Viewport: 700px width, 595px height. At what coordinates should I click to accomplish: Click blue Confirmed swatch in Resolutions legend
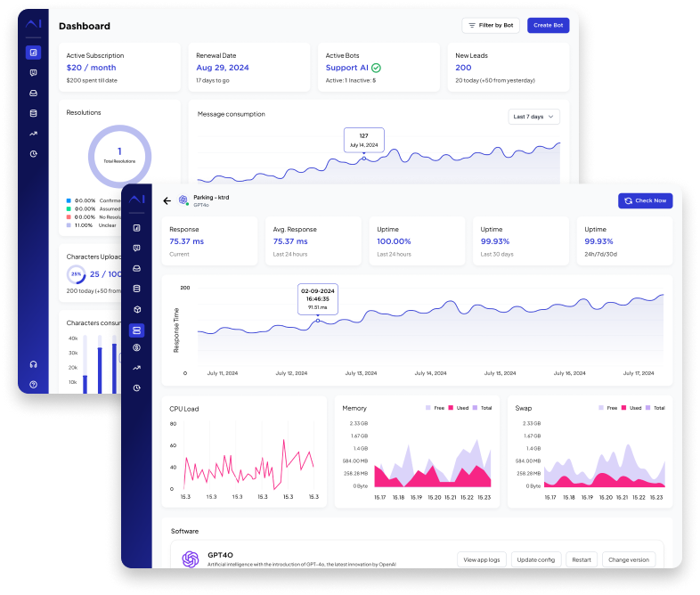(x=69, y=201)
